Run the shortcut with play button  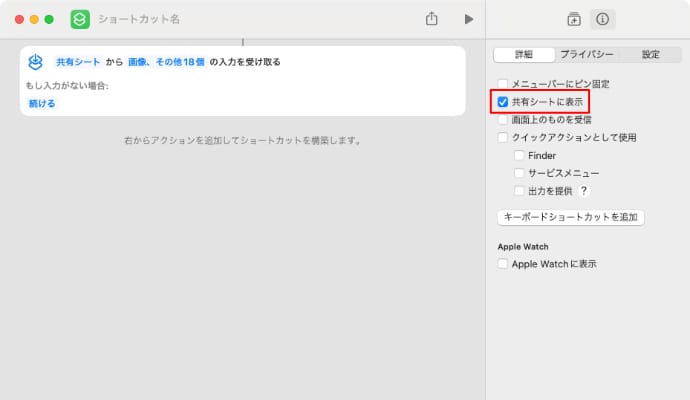click(468, 19)
